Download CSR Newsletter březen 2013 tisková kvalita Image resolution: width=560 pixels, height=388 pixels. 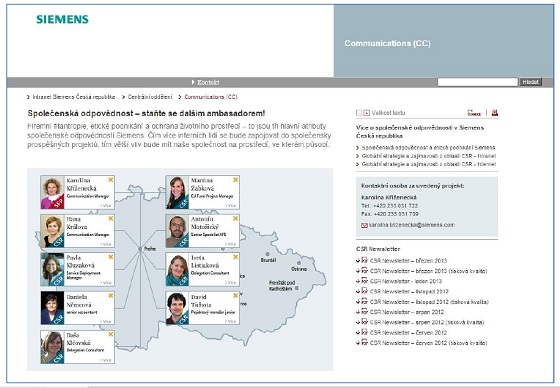[429, 271]
